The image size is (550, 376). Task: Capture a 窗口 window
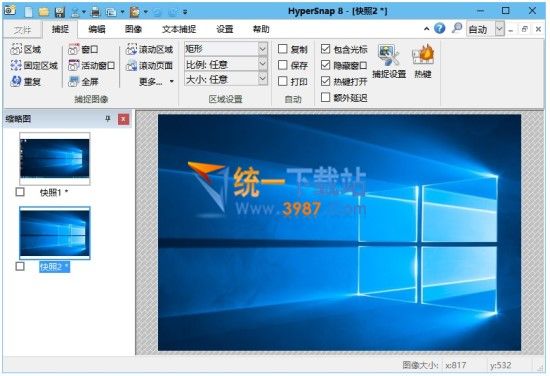tap(83, 49)
